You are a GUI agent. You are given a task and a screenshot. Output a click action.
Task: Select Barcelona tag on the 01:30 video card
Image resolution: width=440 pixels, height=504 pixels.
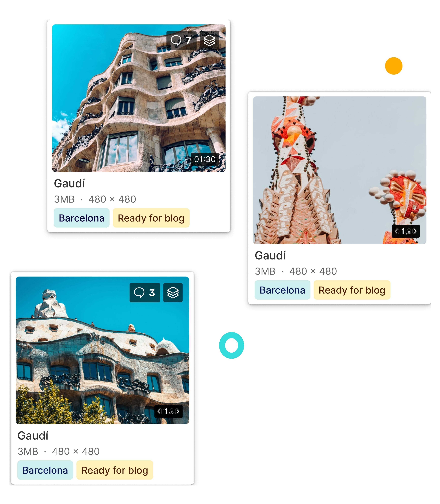click(x=81, y=218)
